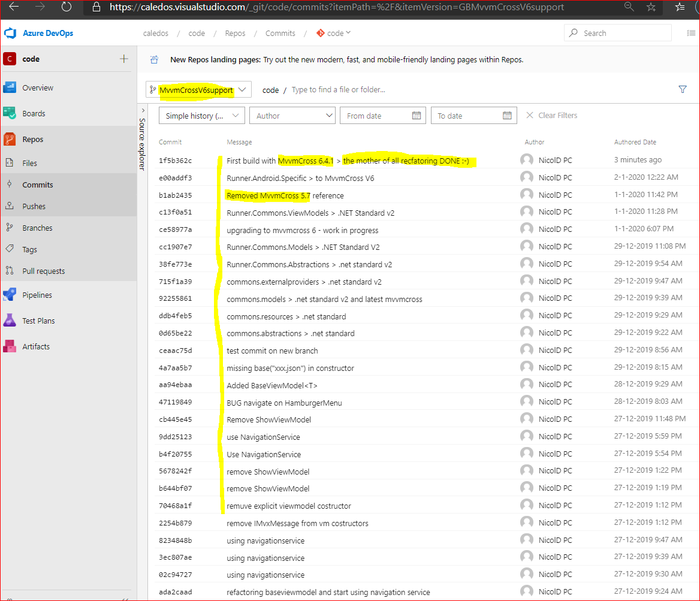Click Authored Date column header
Image resolution: width=700 pixels, height=601 pixels.
pyautogui.click(x=635, y=142)
